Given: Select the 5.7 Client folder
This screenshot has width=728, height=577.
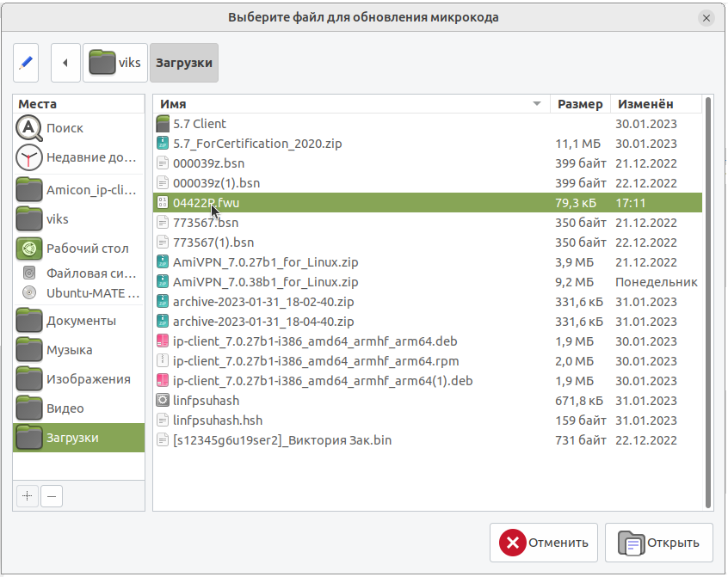Looking at the screenshot, I should coord(200,124).
